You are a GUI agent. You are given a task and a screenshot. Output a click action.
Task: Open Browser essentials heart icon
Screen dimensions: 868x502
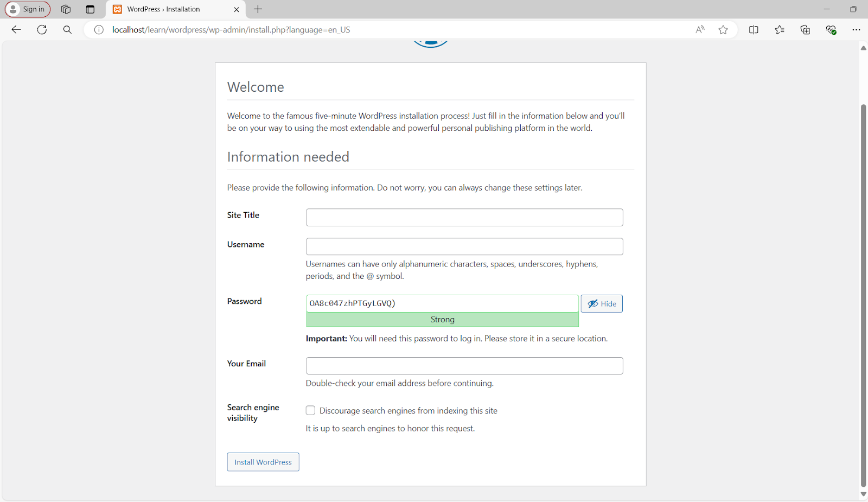tap(831, 30)
